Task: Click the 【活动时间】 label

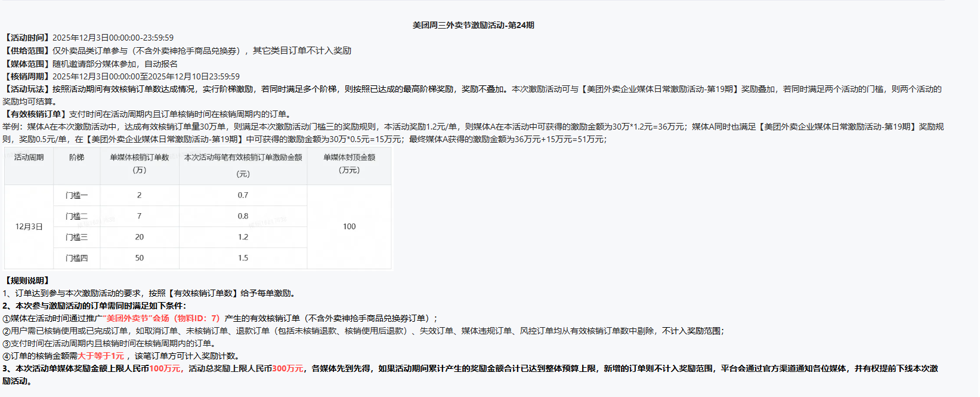Action: point(27,38)
